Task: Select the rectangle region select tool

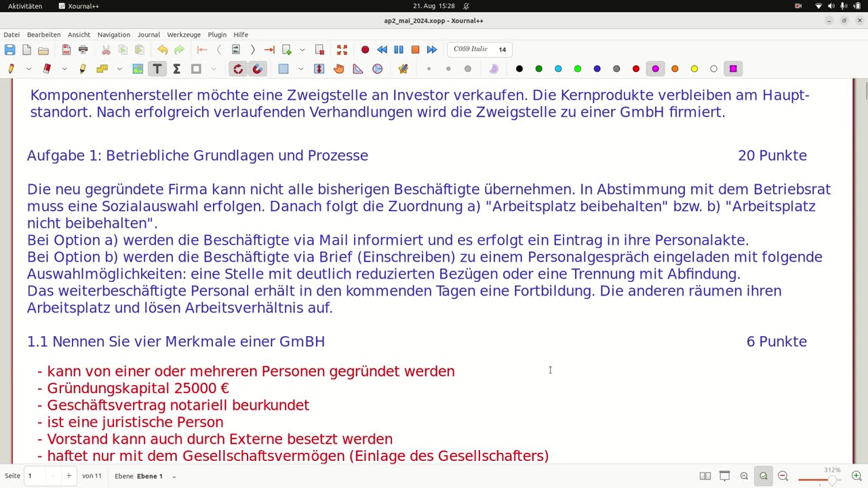Action: tap(283, 68)
